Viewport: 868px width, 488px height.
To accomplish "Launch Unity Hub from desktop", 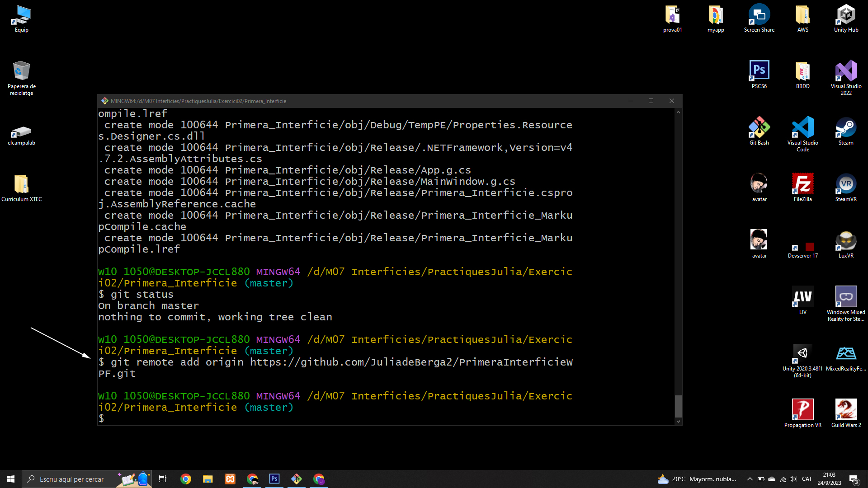I will (x=846, y=15).
